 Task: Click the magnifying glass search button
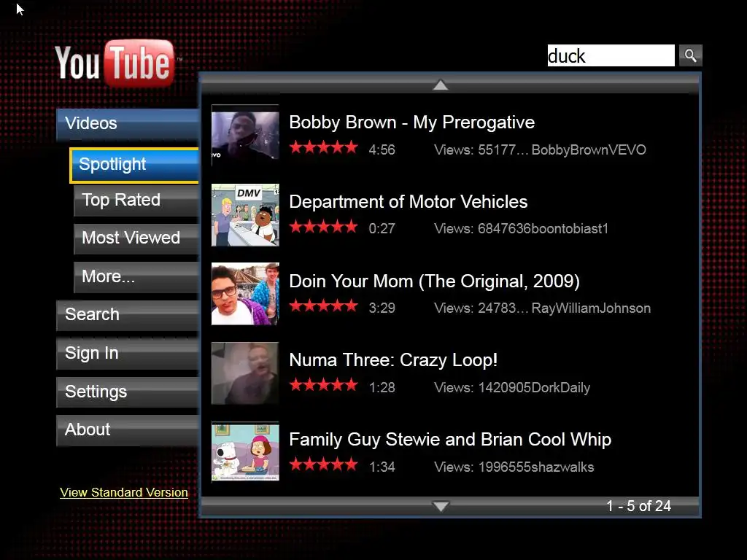pos(690,55)
